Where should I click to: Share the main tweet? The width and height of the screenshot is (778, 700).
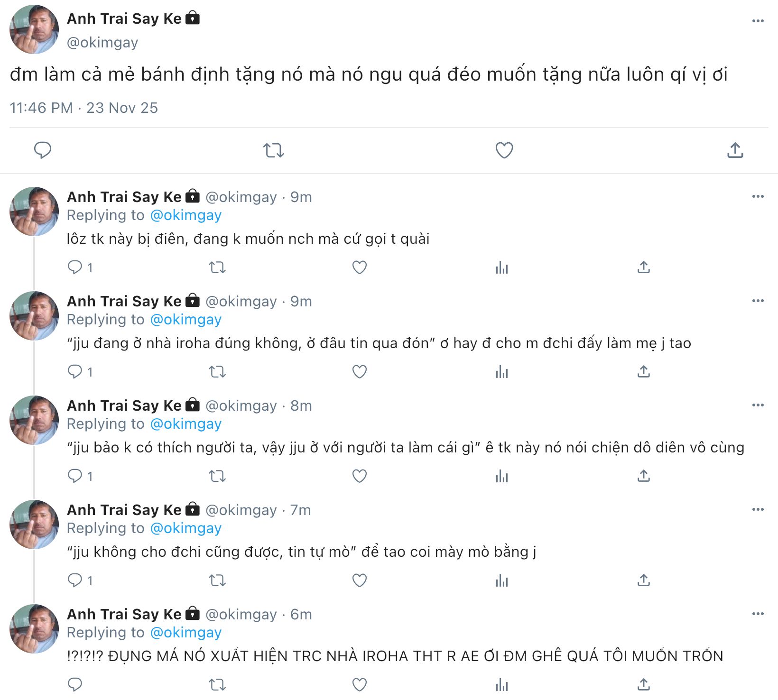click(x=735, y=150)
